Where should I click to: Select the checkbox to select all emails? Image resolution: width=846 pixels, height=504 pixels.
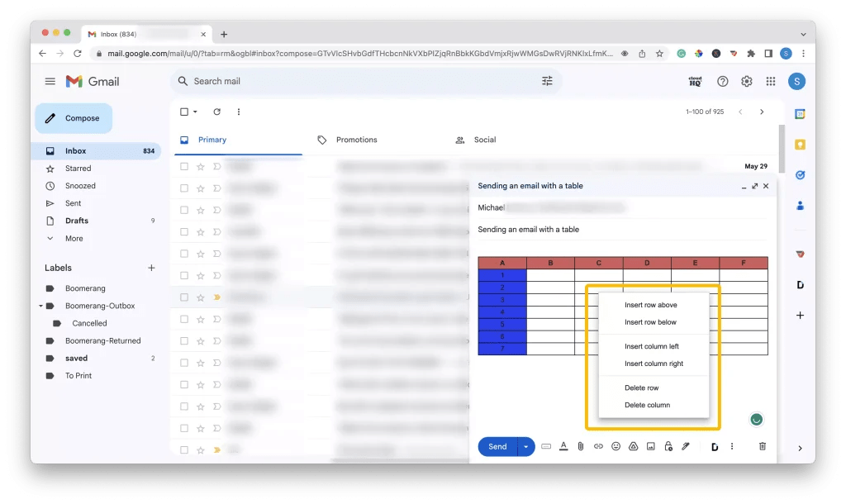pyautogui.click(x=183, y=112)
